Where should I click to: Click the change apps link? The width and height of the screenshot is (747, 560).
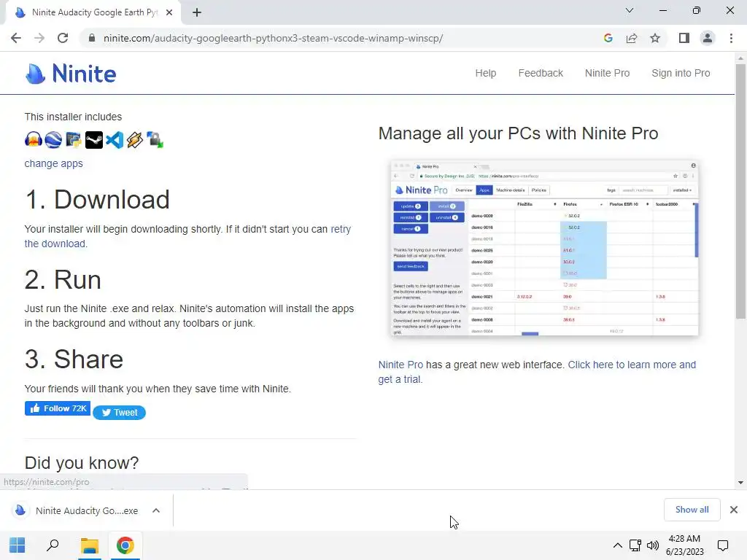pos(53,163)
